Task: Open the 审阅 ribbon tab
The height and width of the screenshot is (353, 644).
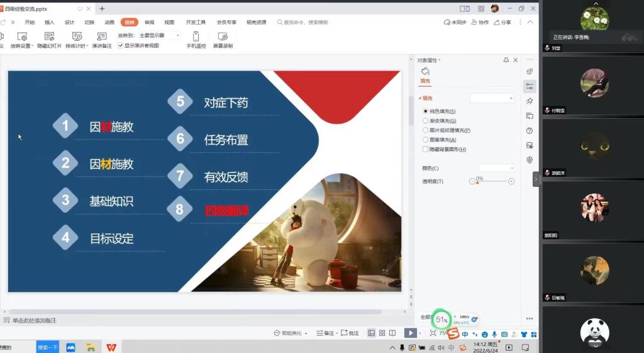Action: pos(149,22)
